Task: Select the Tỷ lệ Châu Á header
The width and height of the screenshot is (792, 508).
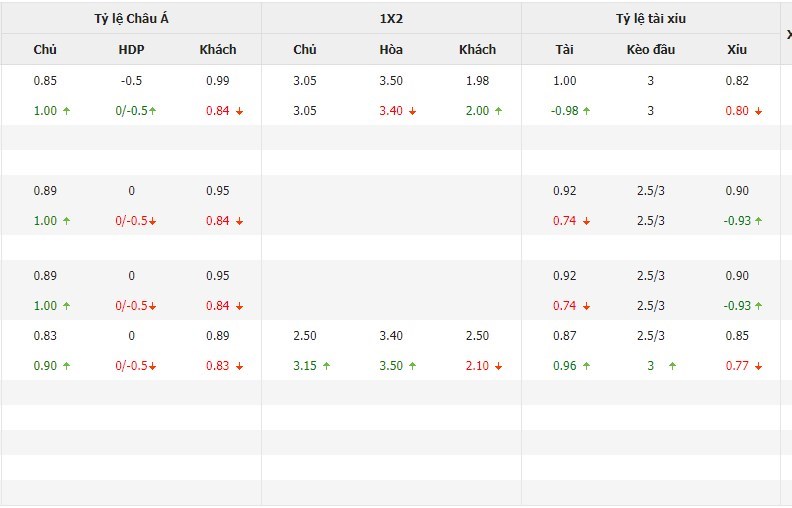Action: click(x=131, y=18)
